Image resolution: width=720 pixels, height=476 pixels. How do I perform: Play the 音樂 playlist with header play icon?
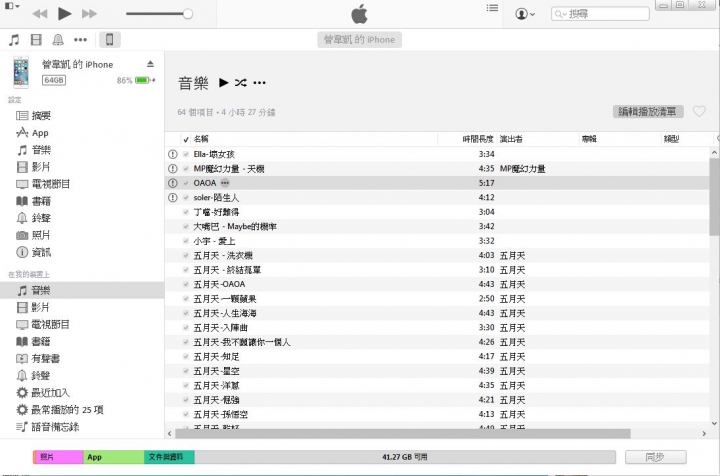tap(224, 83)
